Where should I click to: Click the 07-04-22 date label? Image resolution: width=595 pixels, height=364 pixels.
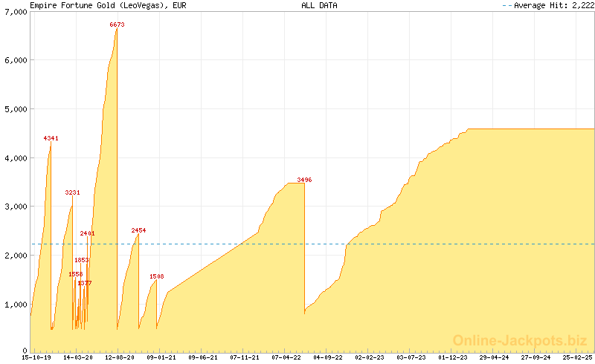tap(286, 357)
